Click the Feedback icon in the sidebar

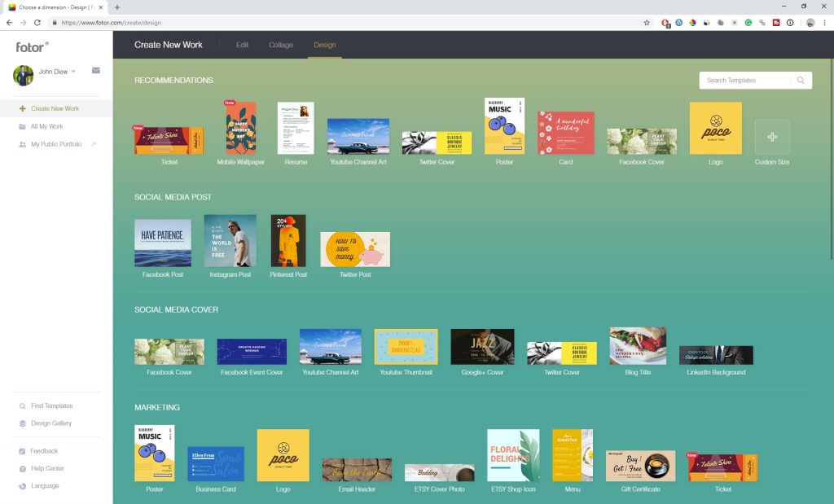click(x=22, y=451)
